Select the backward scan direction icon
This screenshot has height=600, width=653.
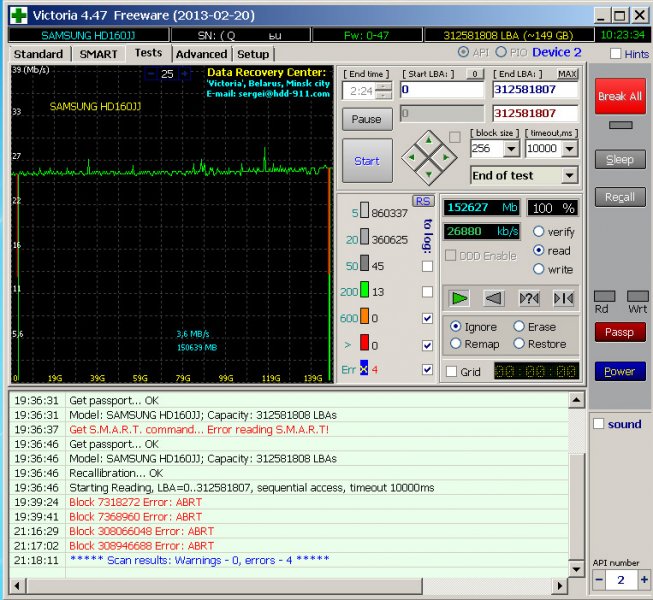point(493,298)
